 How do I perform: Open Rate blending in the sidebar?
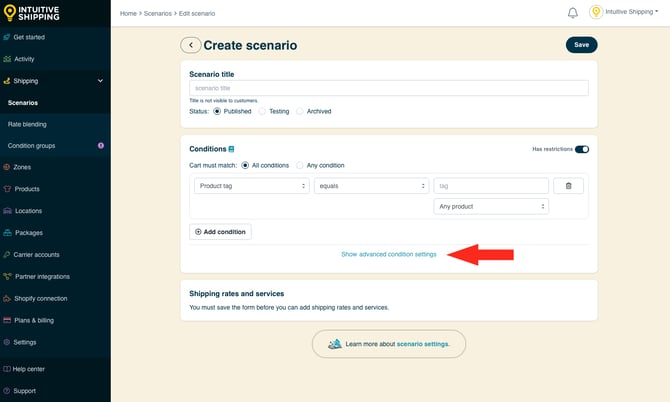[27, 124]
